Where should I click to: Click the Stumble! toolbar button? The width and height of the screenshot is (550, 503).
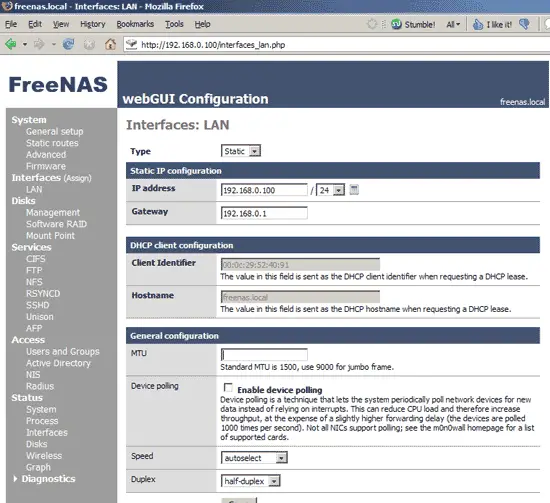point(413,24)
